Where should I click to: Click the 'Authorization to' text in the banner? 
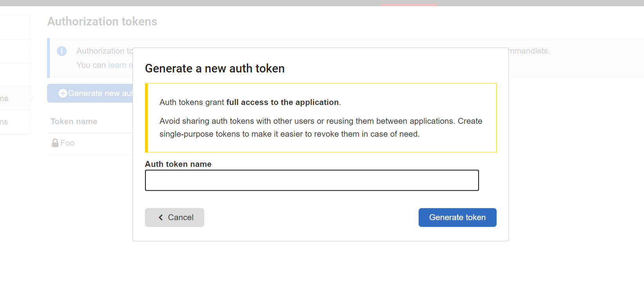tap(104, 51)
